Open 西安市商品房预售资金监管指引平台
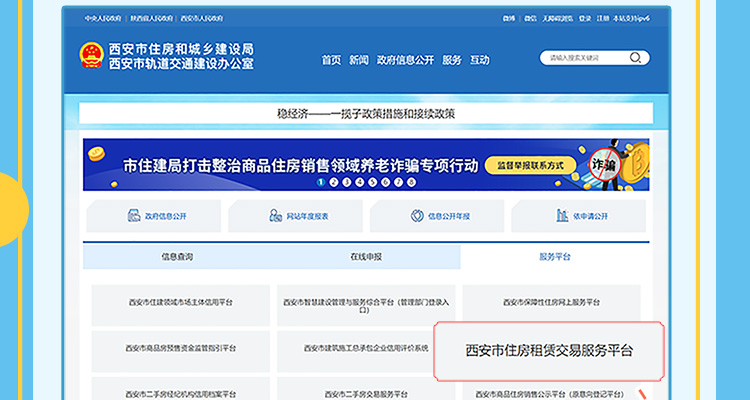This screenshot has height=400, width=750. pyautogui.click(x=181, y=351)
